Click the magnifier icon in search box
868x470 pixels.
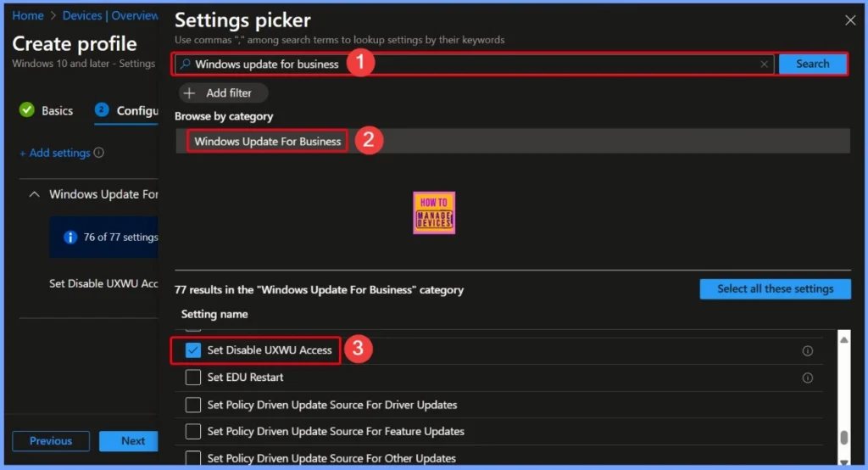tap(186, 64)
